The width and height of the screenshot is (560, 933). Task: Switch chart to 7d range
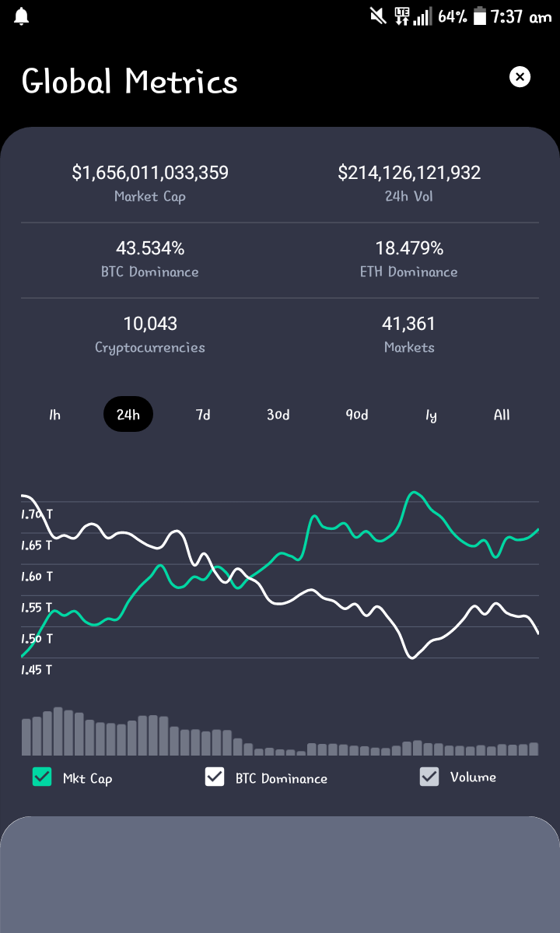(203, 415)
